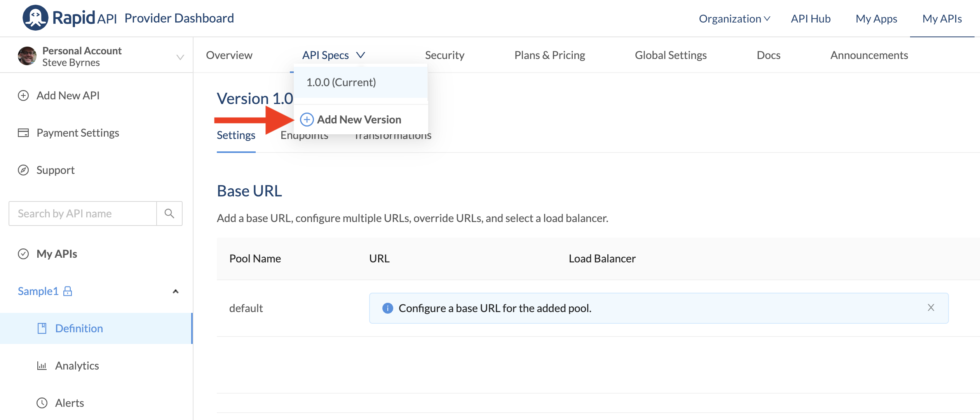Select Sample1 API in sidebar
The height and width of the screenshot is (420, 980).
[38, 291]
